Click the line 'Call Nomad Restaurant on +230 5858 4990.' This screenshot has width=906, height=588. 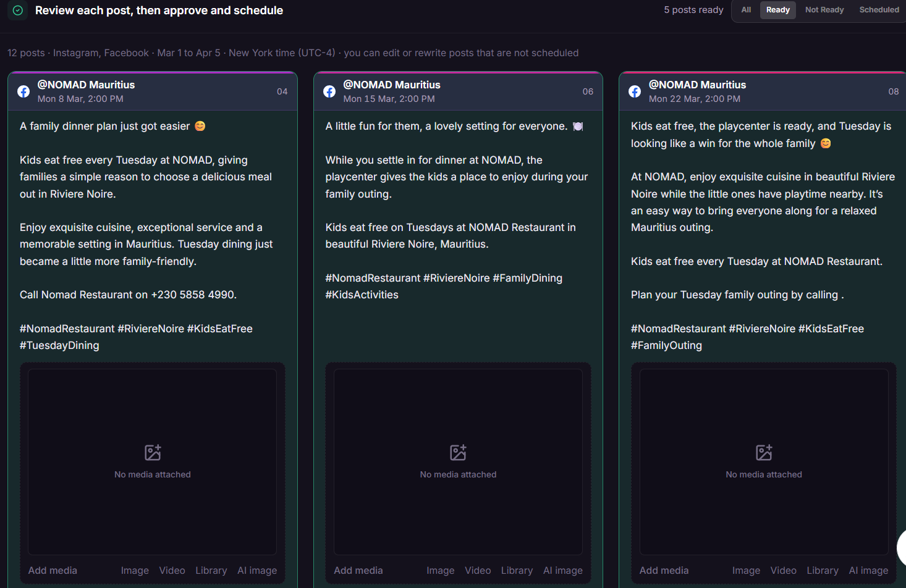128,295
